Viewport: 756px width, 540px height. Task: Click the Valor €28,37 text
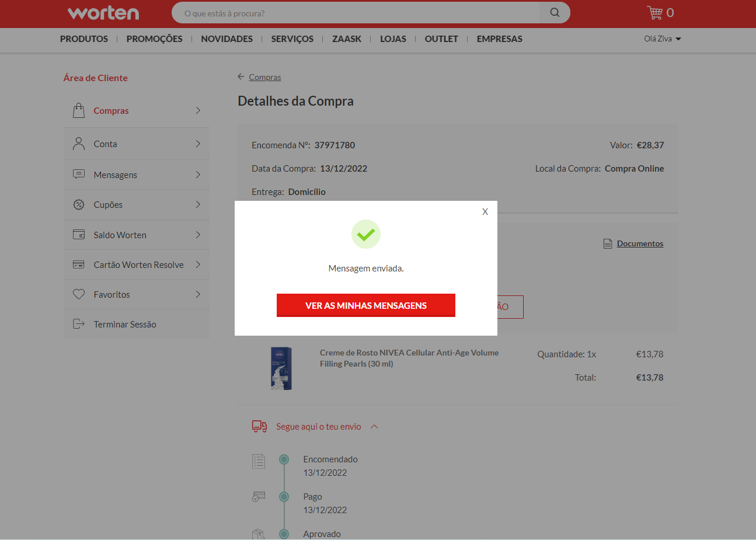(637, 145)
